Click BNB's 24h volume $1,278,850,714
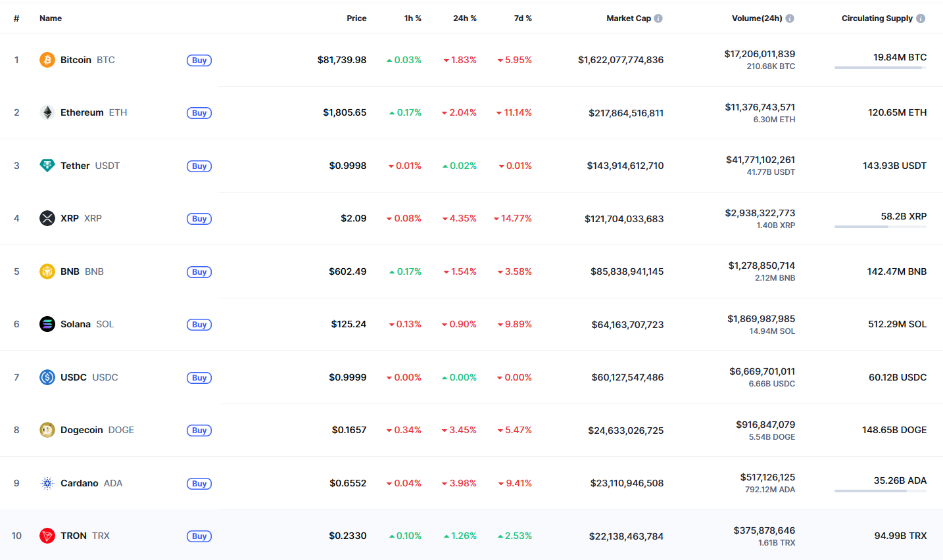The image size is (943, 560). click(762, 266)
